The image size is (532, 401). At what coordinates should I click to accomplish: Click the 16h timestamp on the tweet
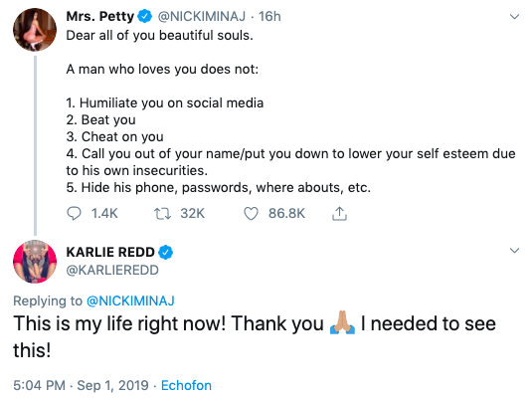point(269,16)
